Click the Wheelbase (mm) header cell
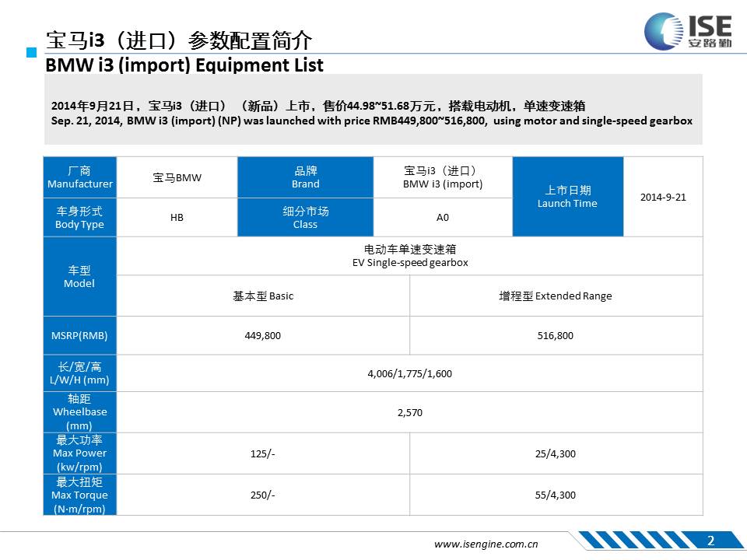 (x=80, y=412)
